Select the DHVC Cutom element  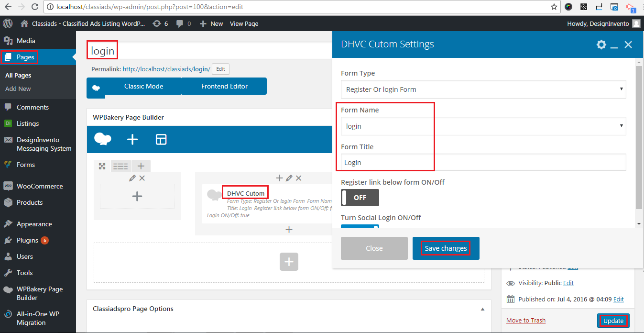[245, 193]
